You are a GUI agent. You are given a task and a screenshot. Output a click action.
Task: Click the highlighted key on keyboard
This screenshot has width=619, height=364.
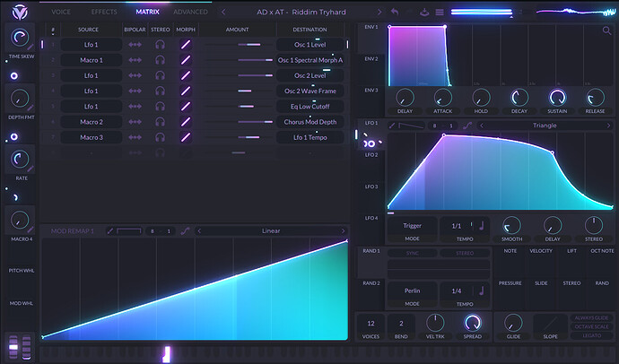click(167, 354)
